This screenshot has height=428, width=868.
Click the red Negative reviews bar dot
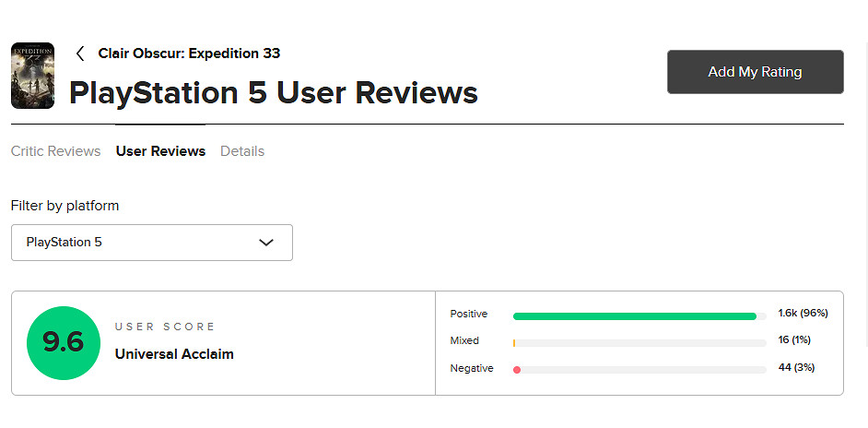tap(517, 370)
